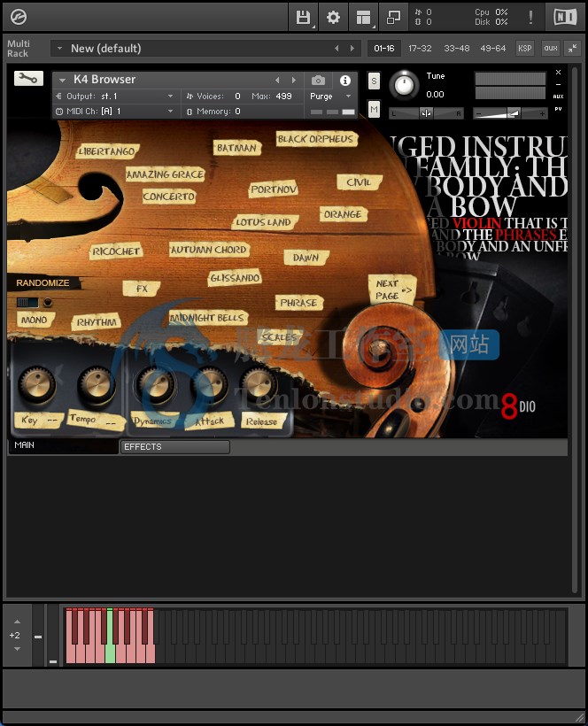The image size is (588, 726).
Task: Click the minimize view windows icon
Action: click(393, 17)
